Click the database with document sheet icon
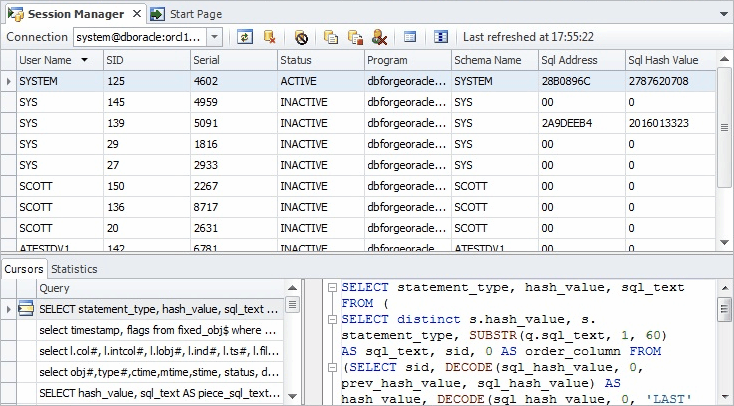Viewport: 734px width, 406px height. tap(330, 37)
